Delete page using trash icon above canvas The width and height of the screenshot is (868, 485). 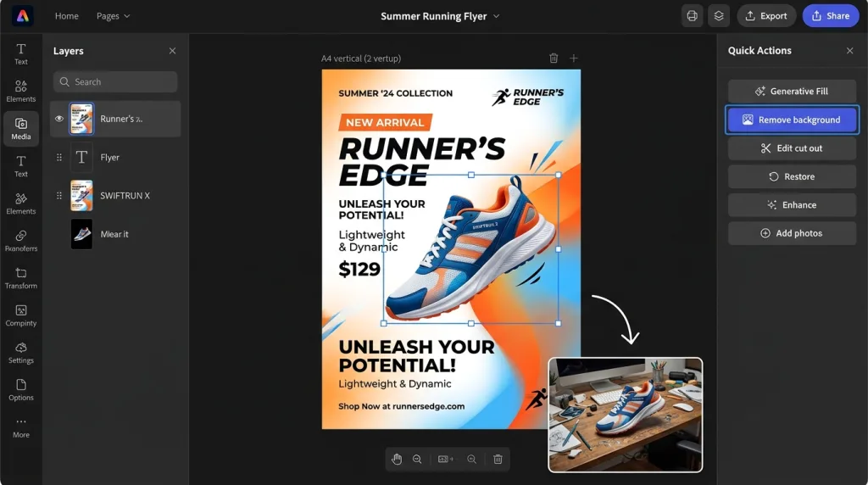tap(554, 59)
